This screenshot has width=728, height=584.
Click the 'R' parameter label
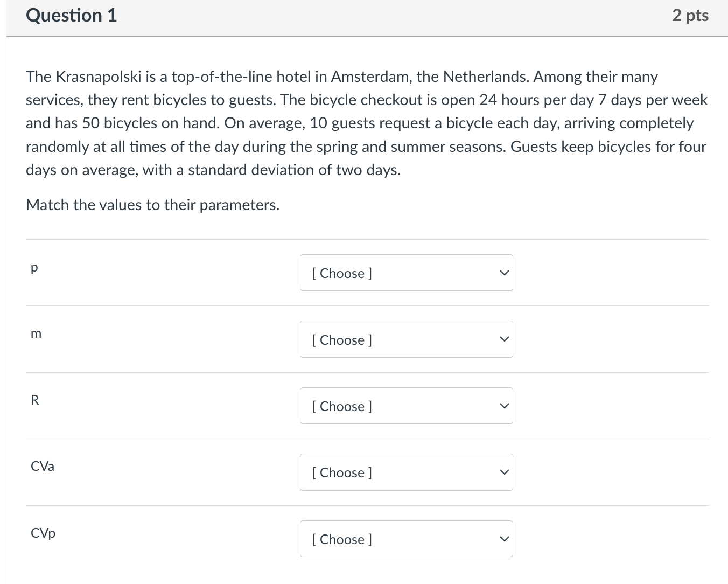(35, 400)
